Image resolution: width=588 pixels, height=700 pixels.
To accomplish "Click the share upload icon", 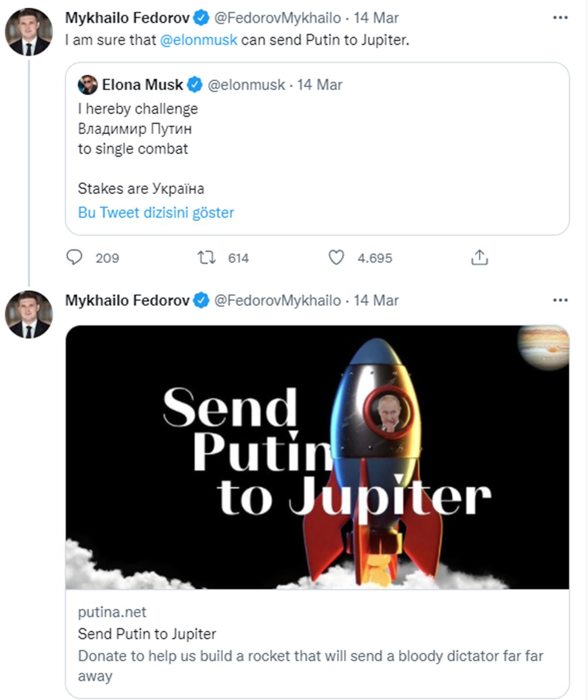I will click(479, 258).
